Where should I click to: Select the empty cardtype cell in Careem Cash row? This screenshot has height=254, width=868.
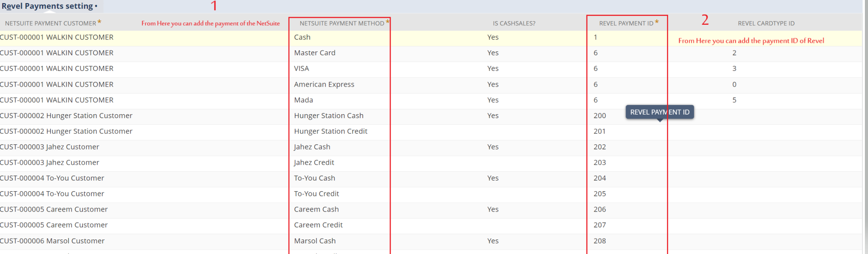[x=765, y=209]
